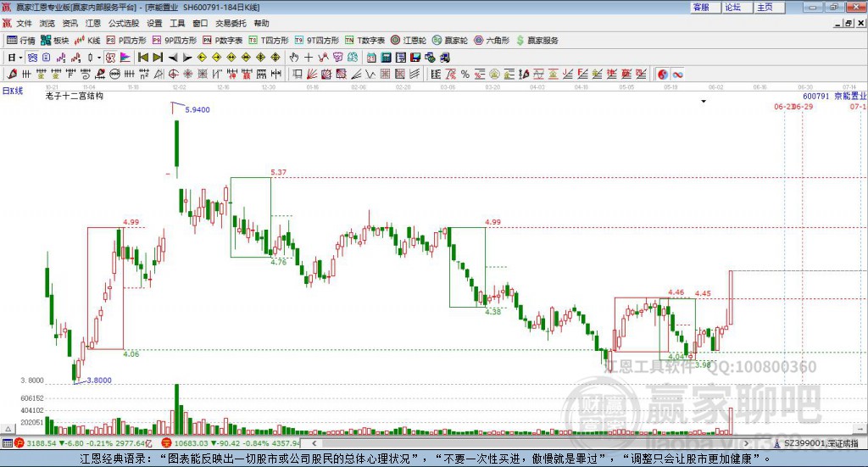The image size is (868, 467).
Task: Open the 文件 menu
Action: click(x=24, y=23)
